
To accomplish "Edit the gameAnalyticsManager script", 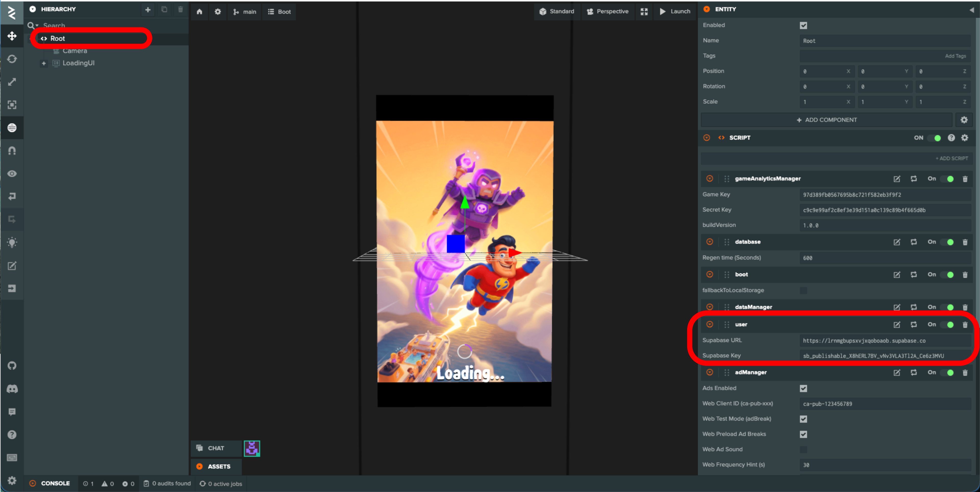I will tap(897, 179).
